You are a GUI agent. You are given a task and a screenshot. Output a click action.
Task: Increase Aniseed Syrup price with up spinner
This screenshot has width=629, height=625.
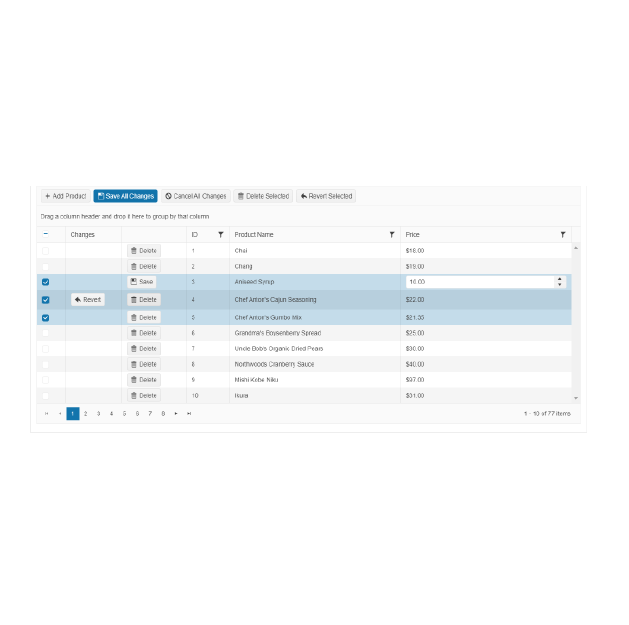pos(560,279)
